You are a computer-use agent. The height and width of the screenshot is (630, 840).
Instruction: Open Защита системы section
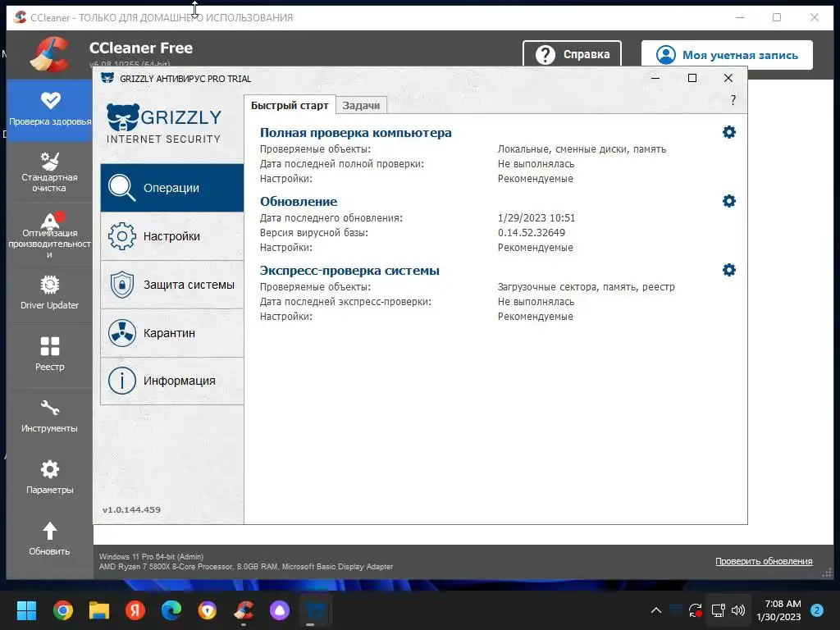click(x=172, y=285)
